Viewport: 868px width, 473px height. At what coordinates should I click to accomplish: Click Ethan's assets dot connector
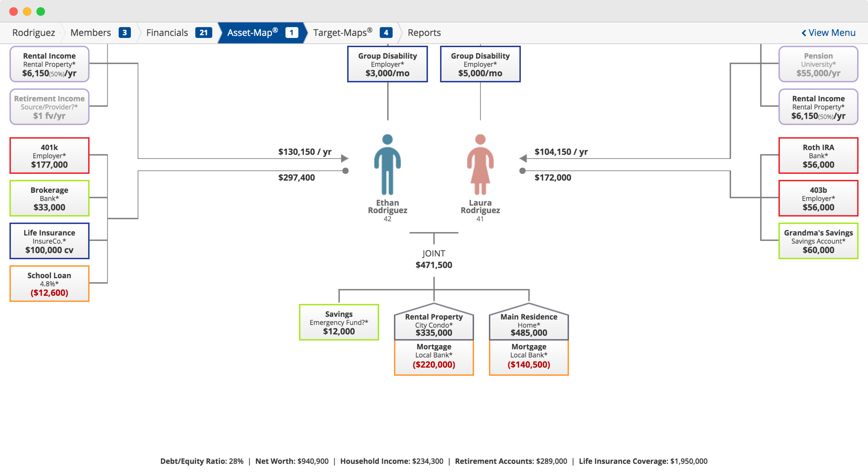click(x=345, y=171)
